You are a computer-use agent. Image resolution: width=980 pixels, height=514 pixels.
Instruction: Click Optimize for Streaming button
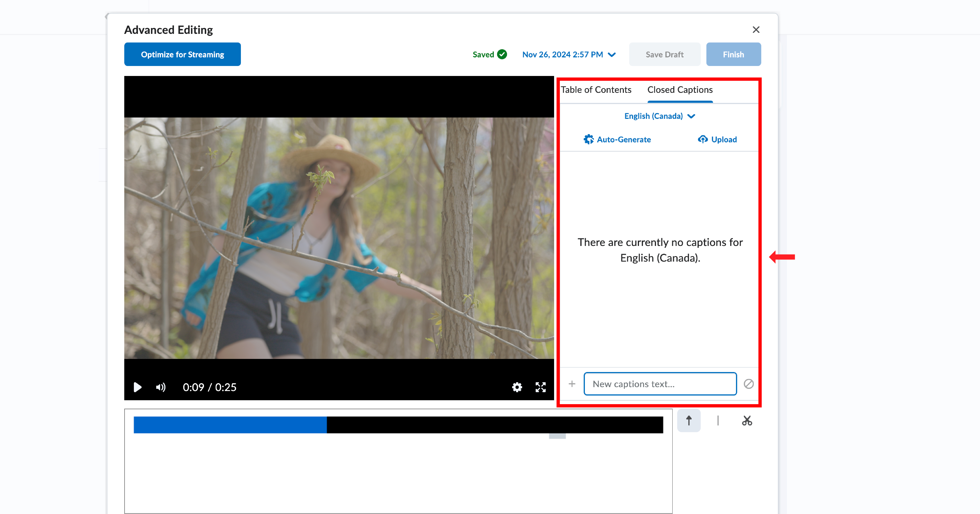(x=182, y=54)
